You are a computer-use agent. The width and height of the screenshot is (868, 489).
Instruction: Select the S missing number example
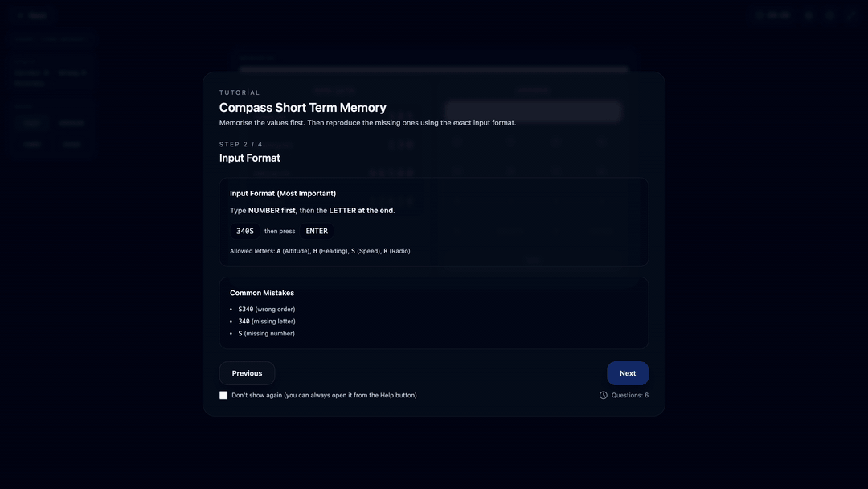pyautogui.click(x=266, y=334)
